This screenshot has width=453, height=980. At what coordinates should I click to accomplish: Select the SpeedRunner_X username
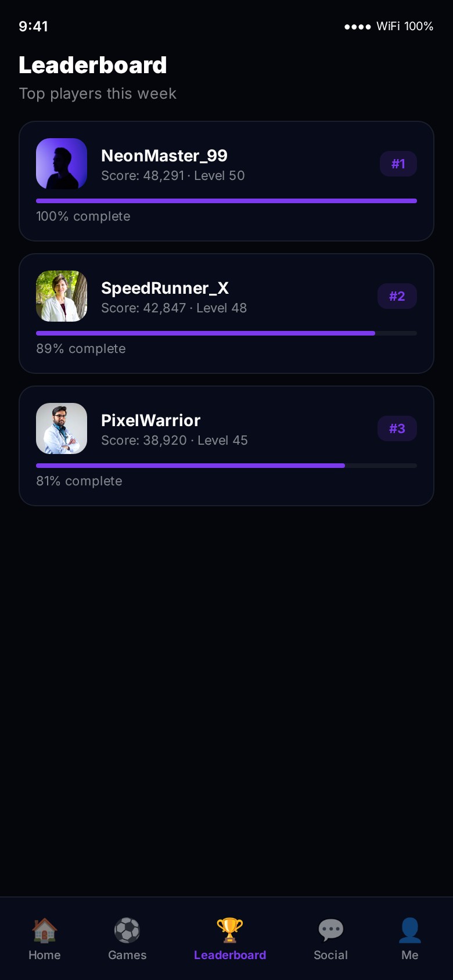coord(165,288)
